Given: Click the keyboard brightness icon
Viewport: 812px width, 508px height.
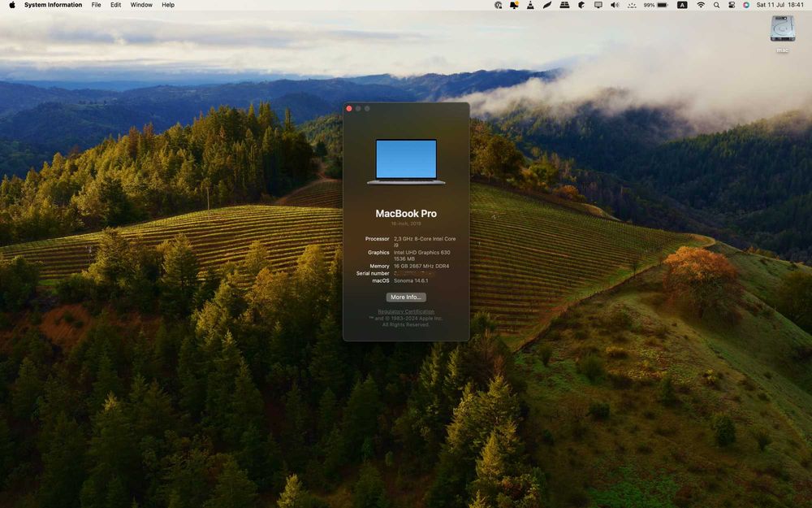Looking at the screenshot, I should tap(632, 5).
